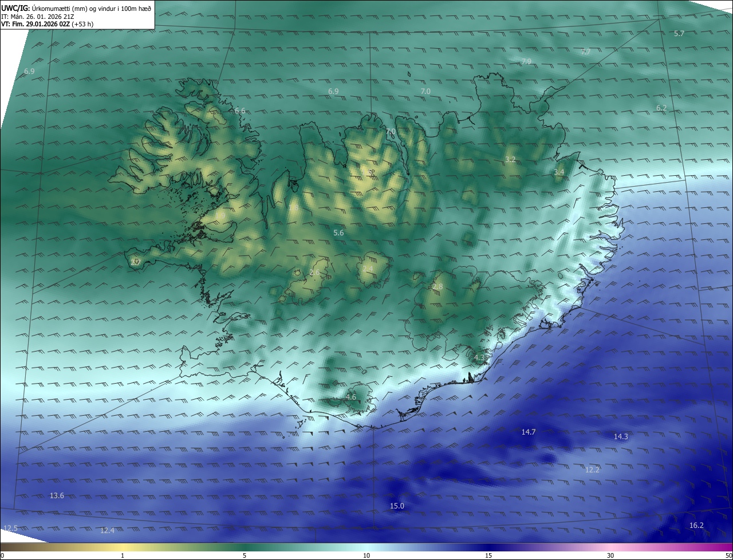Click the 12.5 value label over the sea
The width and height of the screenshot is (733, 560).
[10, 528]
